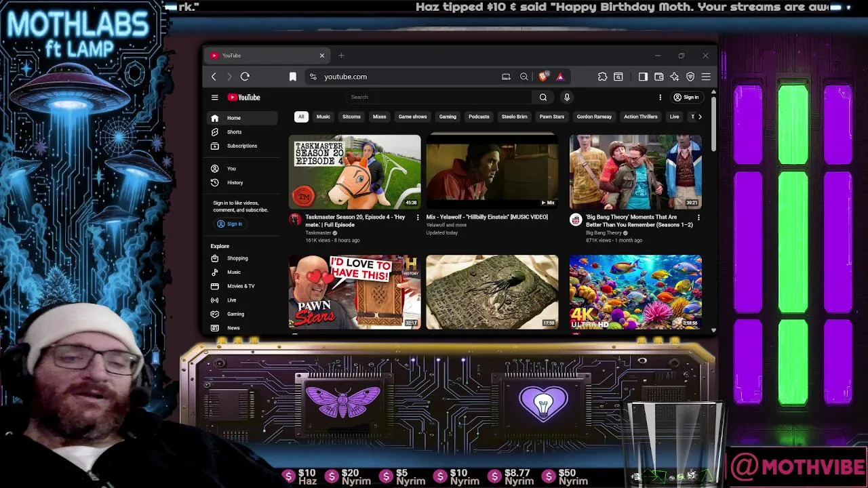
Task: Click the Brave Rewards triangle icon
Action: tap(560, 77)
